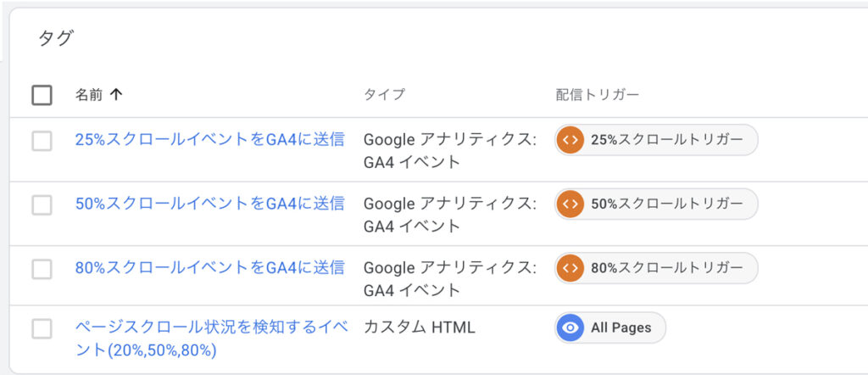Viewport: 868px width, 375px height.
Task: Check the box for the ページスクロール tag
Action: [x=42, y=328]
